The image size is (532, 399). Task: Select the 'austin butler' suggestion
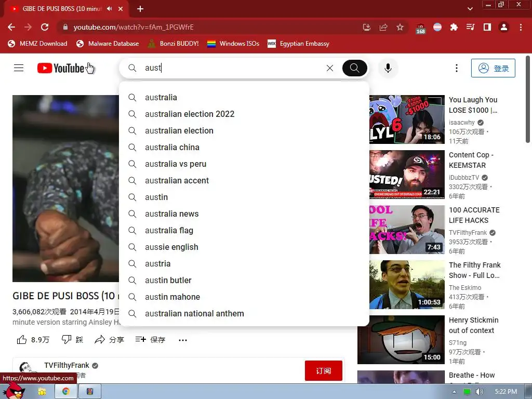tap(244, 280)
